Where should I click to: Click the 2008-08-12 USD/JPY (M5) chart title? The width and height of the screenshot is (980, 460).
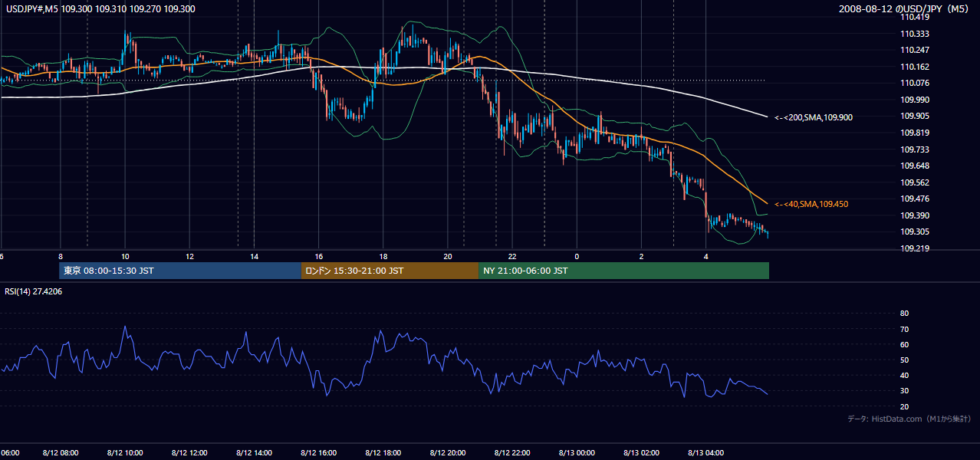[903, 9]
